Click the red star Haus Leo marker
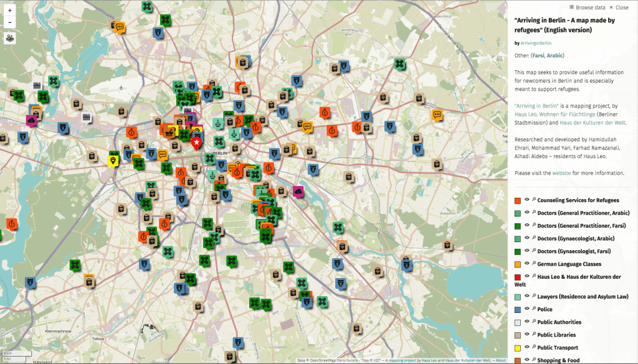638x364 pixels. [x=197, y=143]
